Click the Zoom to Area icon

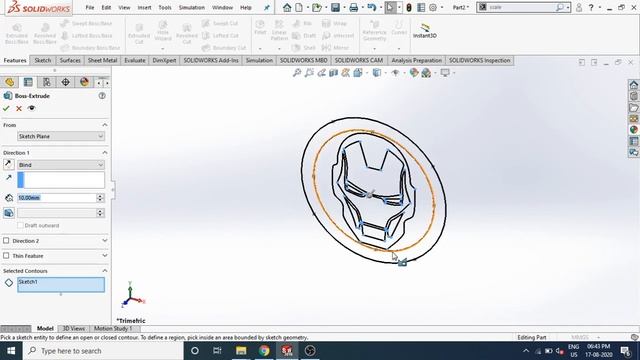(x=309, y=73)
